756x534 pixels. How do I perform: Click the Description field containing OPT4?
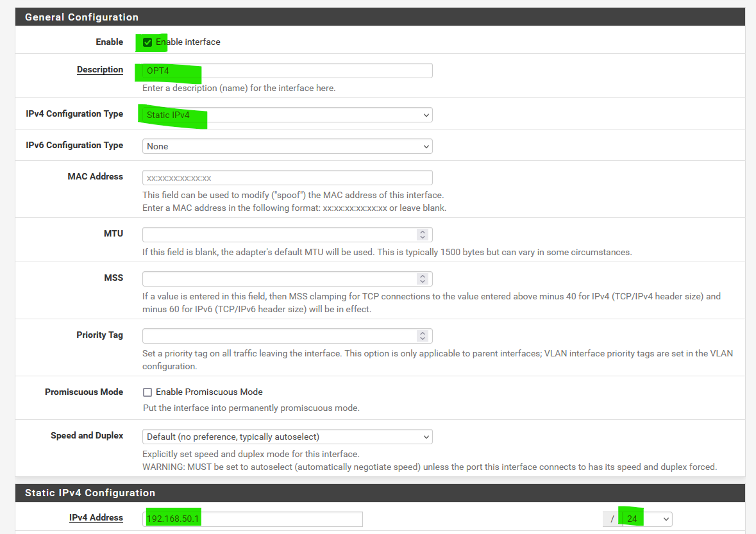(x=287, y=71)
